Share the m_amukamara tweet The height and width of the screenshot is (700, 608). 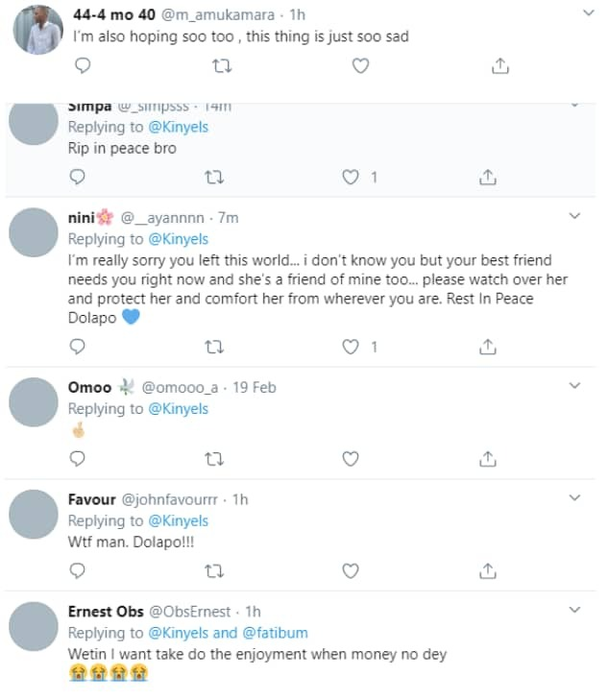click(x=499, y=66)
